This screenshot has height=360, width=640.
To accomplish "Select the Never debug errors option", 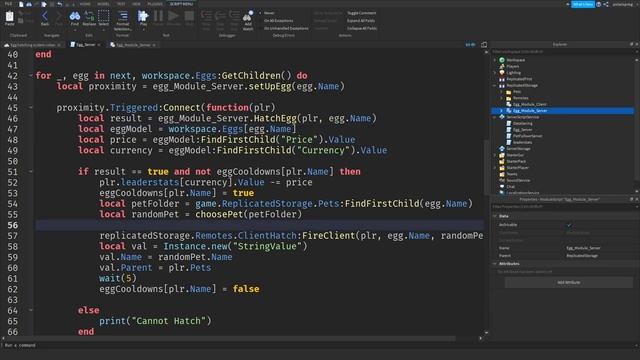I will click(x=269, y=13).
